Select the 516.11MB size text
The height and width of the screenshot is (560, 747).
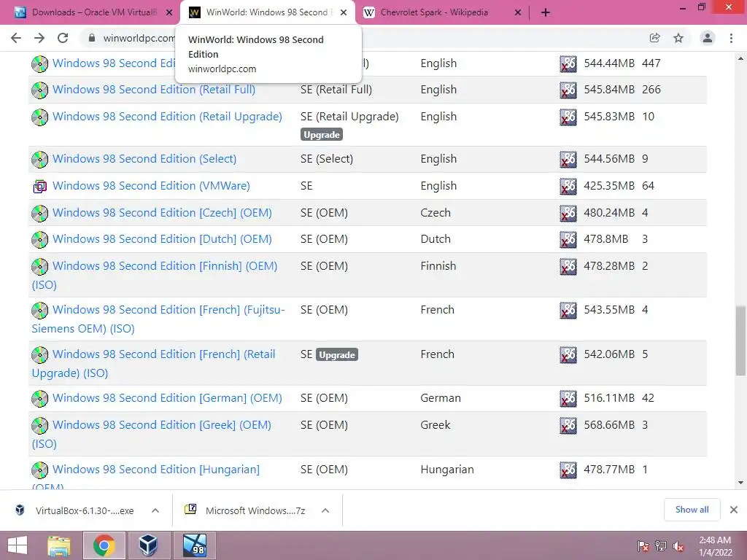point(609,398)
